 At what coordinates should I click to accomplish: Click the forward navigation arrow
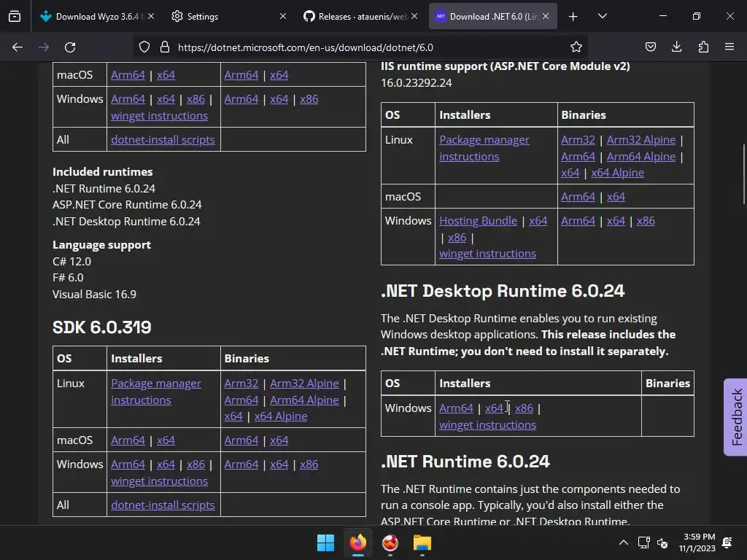[x=44, y=47]
